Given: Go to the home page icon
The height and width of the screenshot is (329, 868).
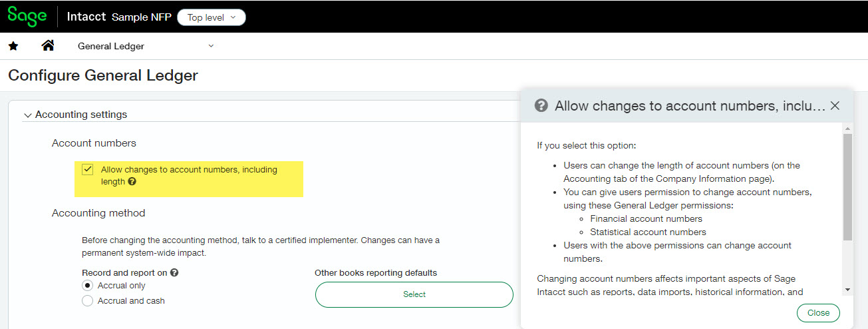Looking at the screenshot, I should coord(48,46).
